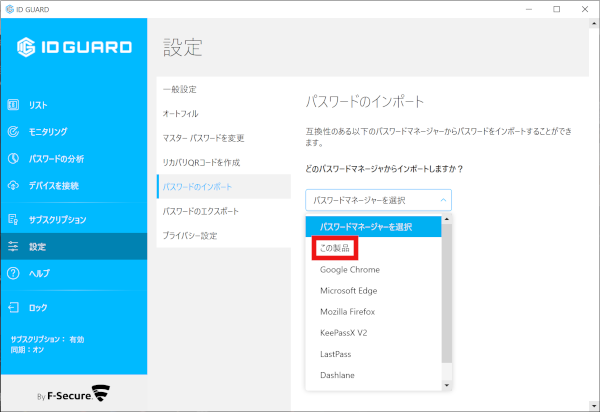Viewport: 600px width, 412px height.
Task: Click the ID GUARD title bar icon
Action: pos(10,9)
